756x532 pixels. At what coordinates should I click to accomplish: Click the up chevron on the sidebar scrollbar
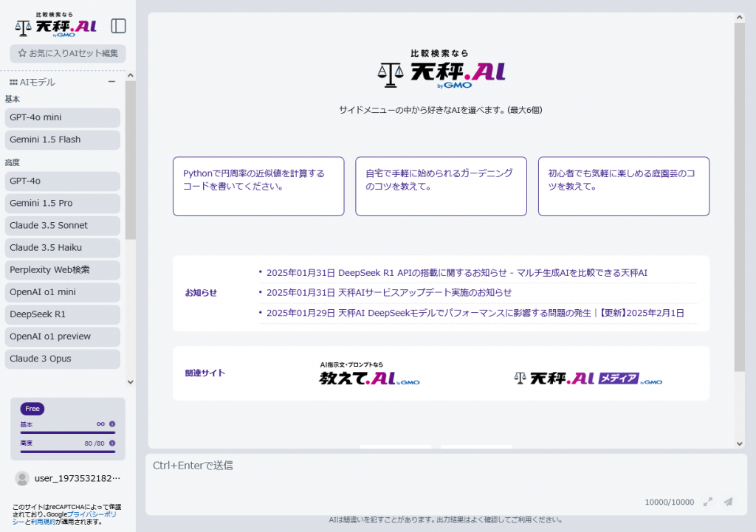click(x=130, y=74)
